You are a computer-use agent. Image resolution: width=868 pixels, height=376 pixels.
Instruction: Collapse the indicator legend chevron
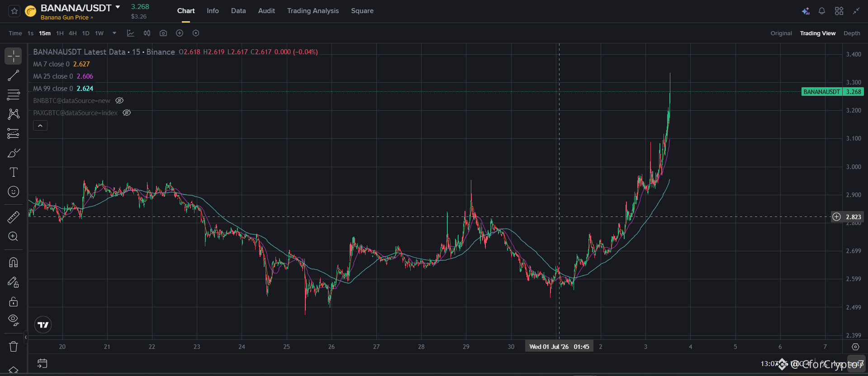(40, 126)
